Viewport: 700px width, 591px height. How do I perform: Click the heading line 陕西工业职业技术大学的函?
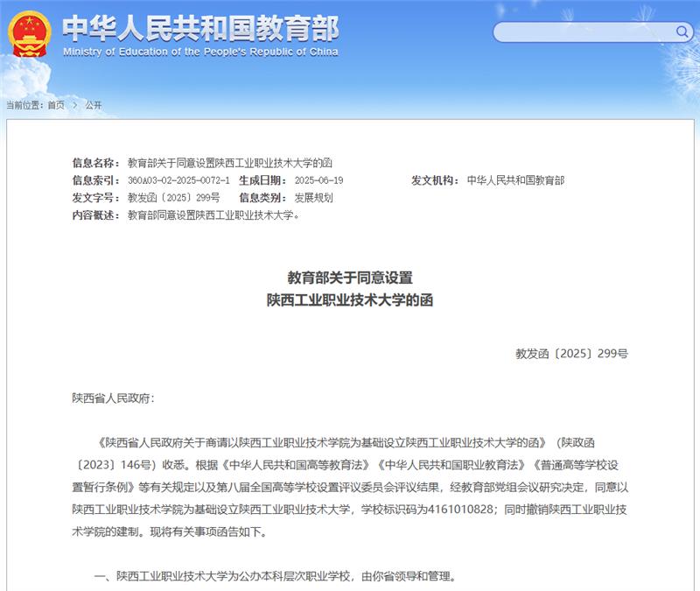350,300
